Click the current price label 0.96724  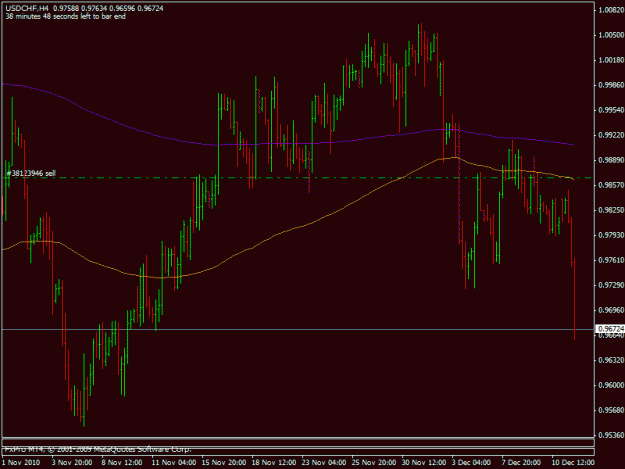(611, 329)
